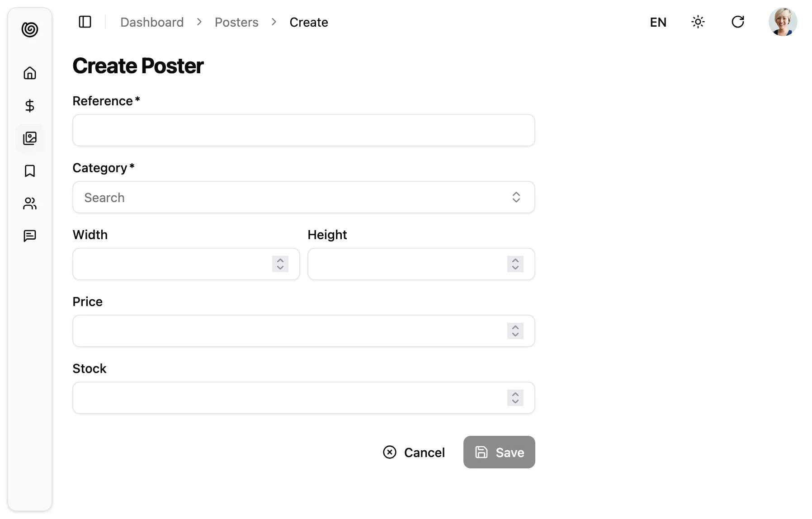This screenshot has height=519, width=812.
Task: Select the Sales dollar icon in sidebar
Action: pyautogui.click(x=30, y=106)
